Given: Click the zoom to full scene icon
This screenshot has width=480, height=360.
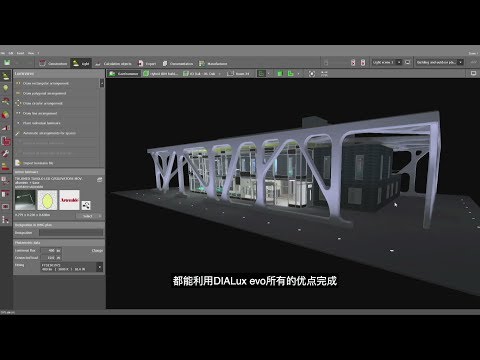Looking at the screenshot, I should click(312, 73).
